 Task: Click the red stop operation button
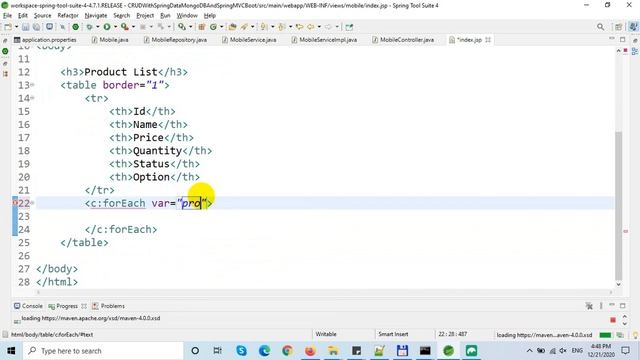coord(613,320)
